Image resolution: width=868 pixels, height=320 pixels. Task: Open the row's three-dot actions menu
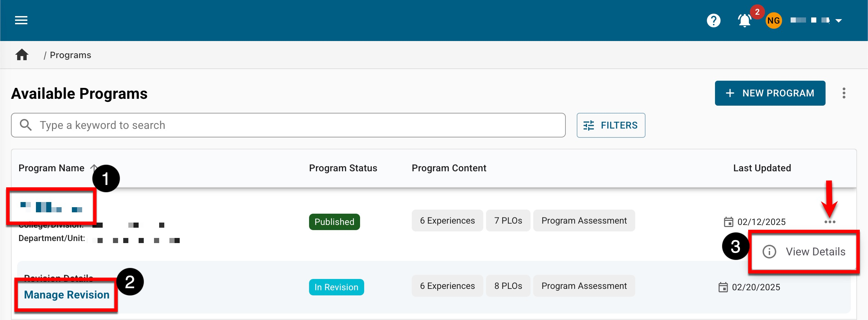coord(830,222)
